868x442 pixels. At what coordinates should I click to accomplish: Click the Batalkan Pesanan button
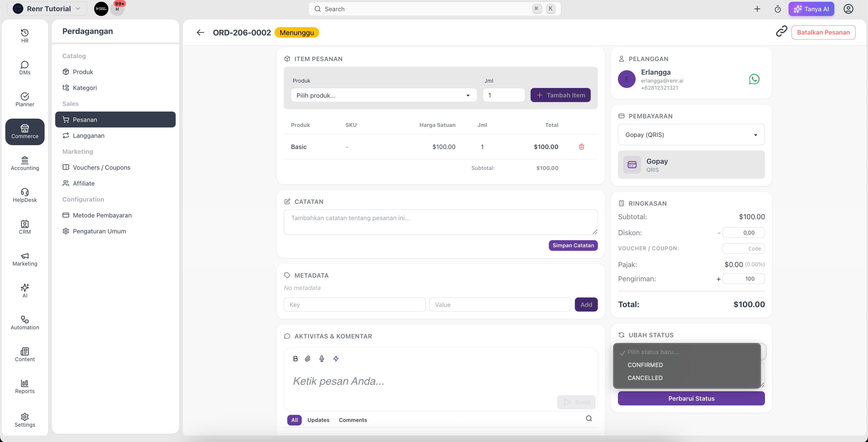823,32
